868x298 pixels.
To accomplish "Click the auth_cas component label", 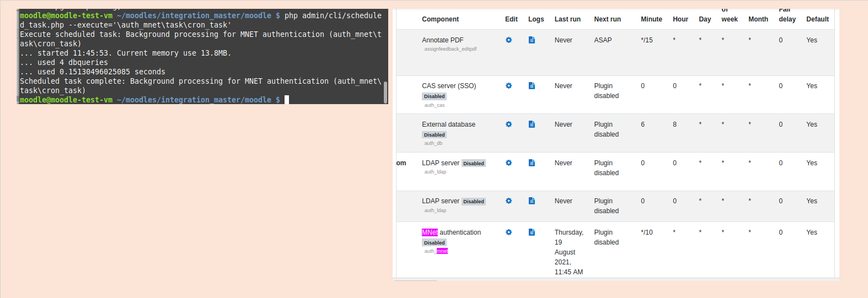I will pyautogui.click(x=434, y=105).
